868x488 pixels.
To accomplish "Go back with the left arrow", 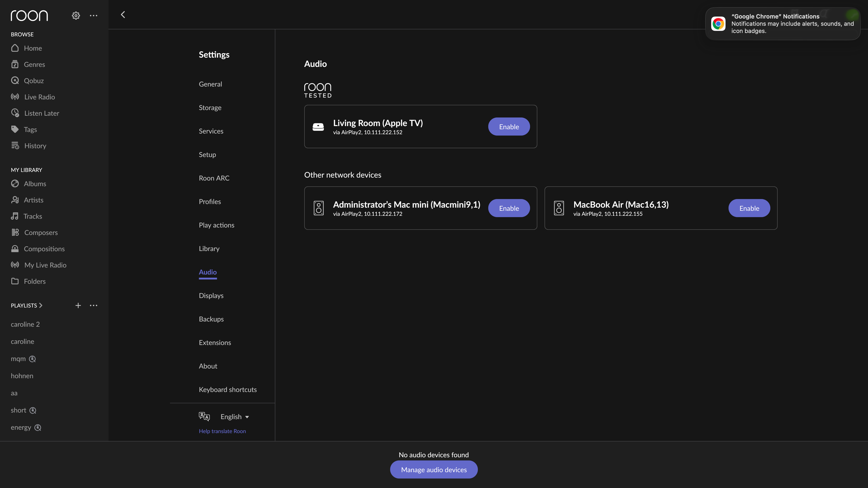I will tap(123, 14).
